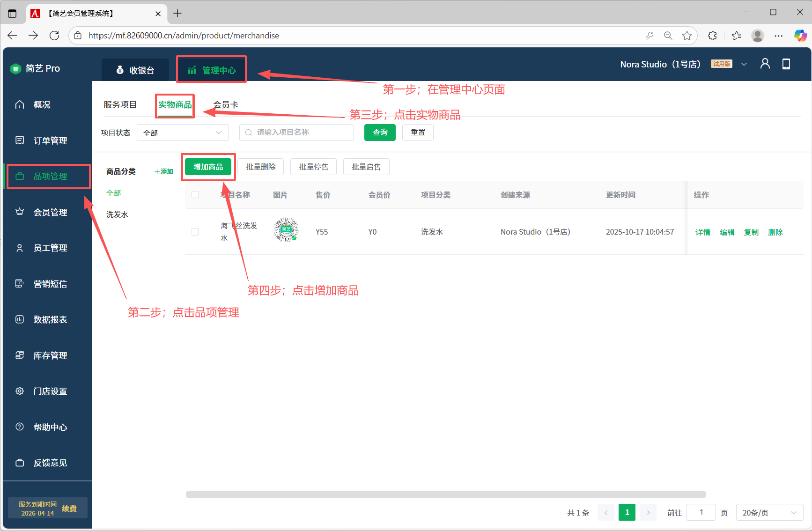812x531 pixels.
Task: Open 会员管理 crown icon in sidebar
Action: (x=20, y=212)
